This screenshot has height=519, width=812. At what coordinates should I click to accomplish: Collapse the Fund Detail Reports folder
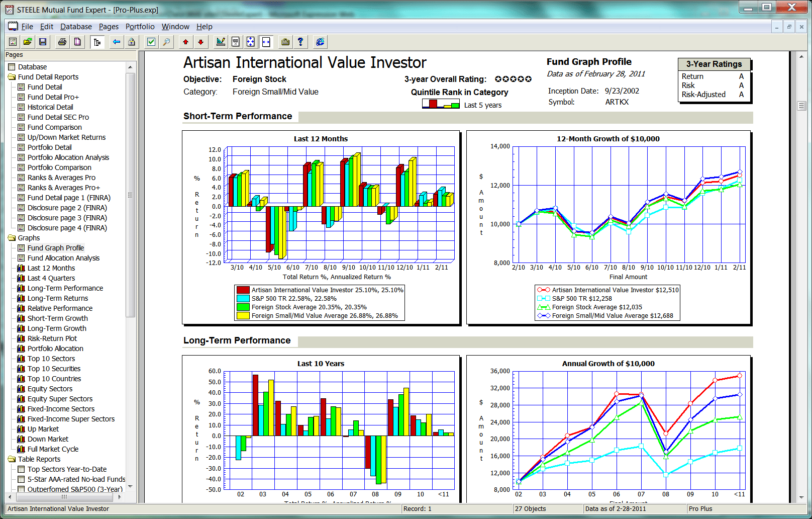12,77
